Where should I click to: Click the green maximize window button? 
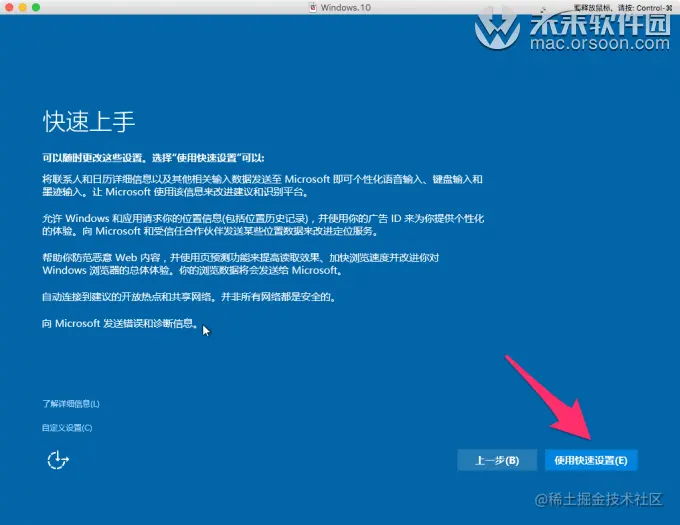36,7
